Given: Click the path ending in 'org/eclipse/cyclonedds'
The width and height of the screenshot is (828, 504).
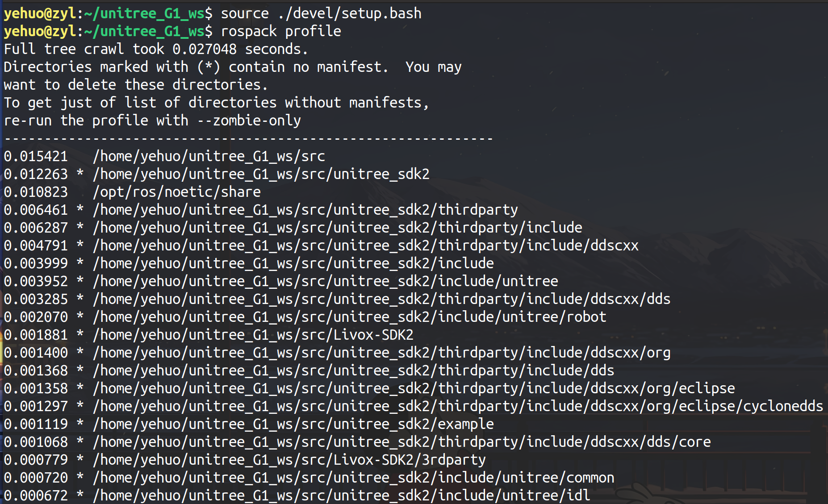Looking at the screenshot, I should click(458, 406).
